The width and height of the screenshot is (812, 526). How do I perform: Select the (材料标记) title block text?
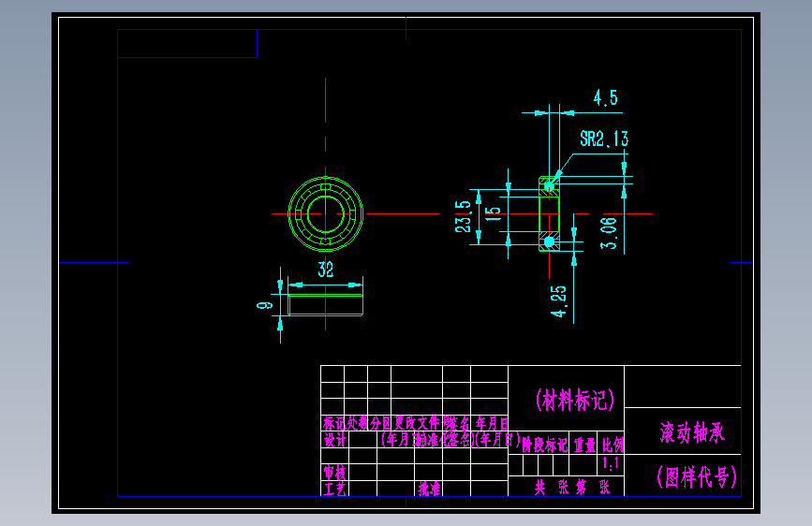point(575,401)
